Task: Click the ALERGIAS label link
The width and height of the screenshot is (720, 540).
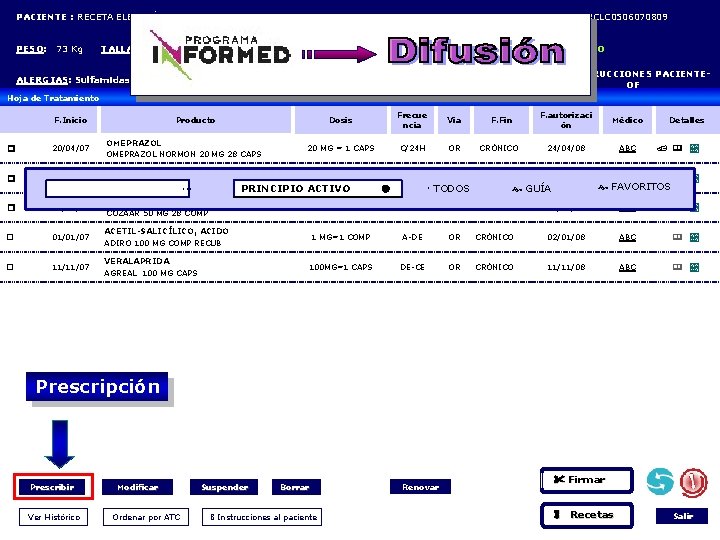Action: pyautogui.click(x=44, y=80)
